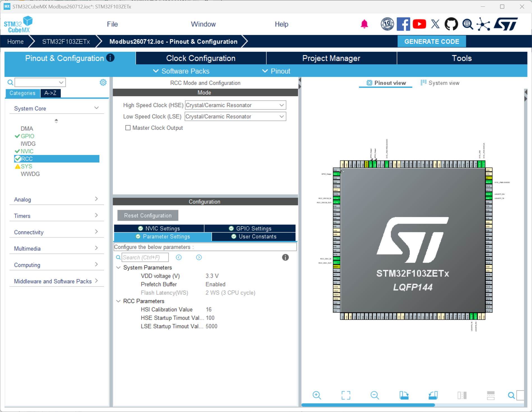
Task: Collapse the RCC Parameters group
Action: coord(118,301)
